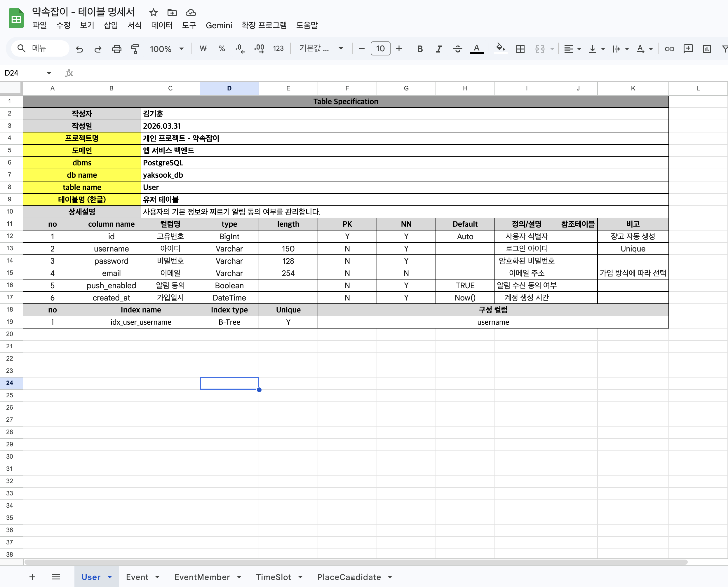This screenshot has height=587, width=728.
Task: Toggle italic text formatting
Action: (438, 49)
